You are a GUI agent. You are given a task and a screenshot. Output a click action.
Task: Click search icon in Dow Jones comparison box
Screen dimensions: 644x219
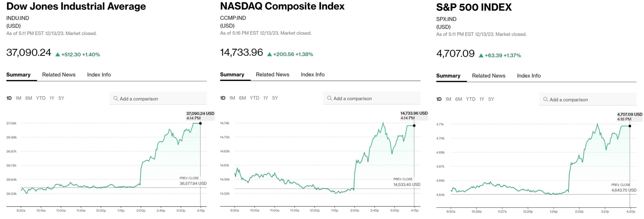point(116,99)
